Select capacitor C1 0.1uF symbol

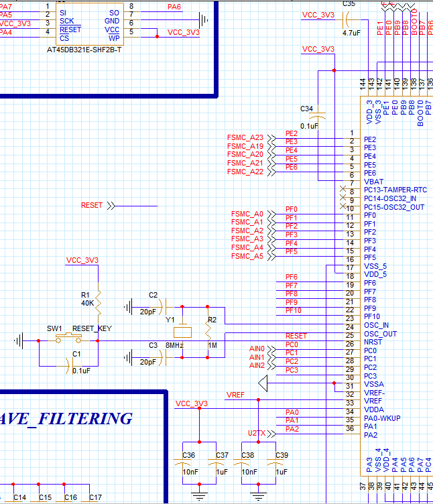[x=69, y=366]
